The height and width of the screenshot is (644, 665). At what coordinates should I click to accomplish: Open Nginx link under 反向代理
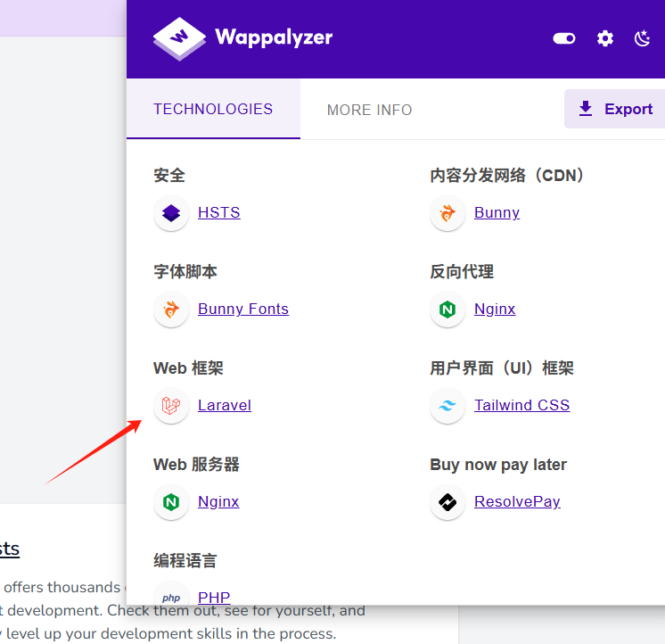point(495,309)
